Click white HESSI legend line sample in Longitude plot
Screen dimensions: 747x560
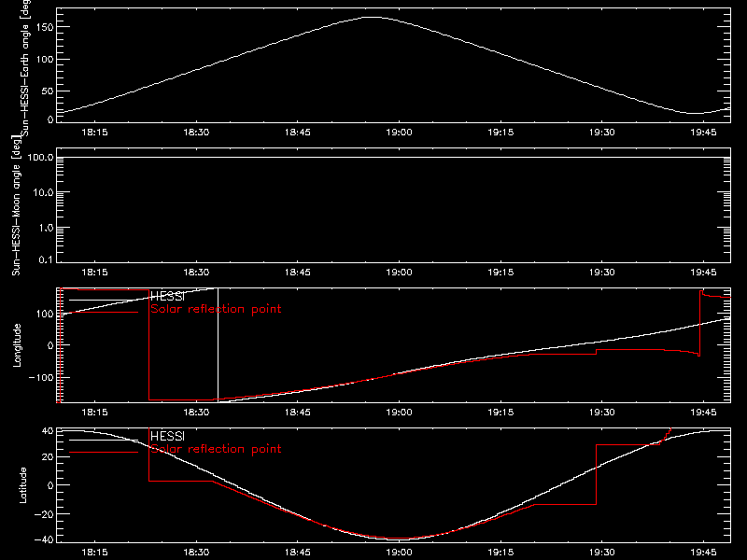click(104, 300)
